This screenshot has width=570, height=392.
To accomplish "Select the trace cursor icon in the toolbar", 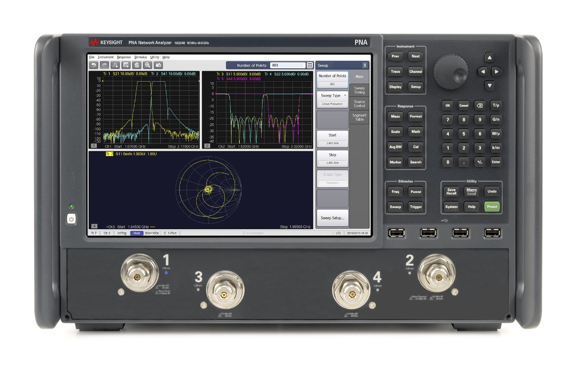I will coord(116,65).
